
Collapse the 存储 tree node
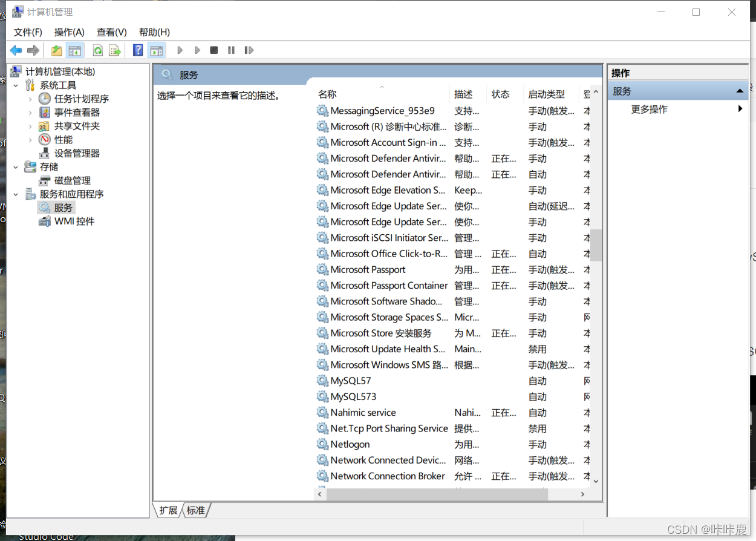tap(16, 167)
